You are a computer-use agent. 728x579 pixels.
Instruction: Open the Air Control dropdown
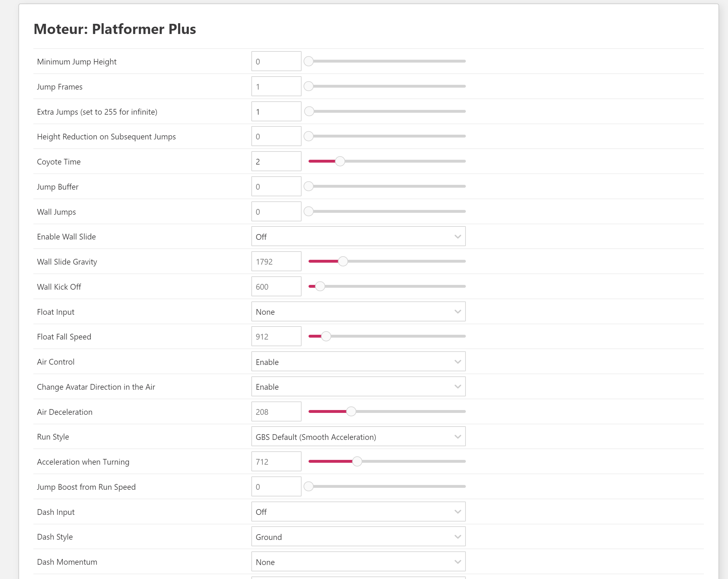tap(358, 362)
